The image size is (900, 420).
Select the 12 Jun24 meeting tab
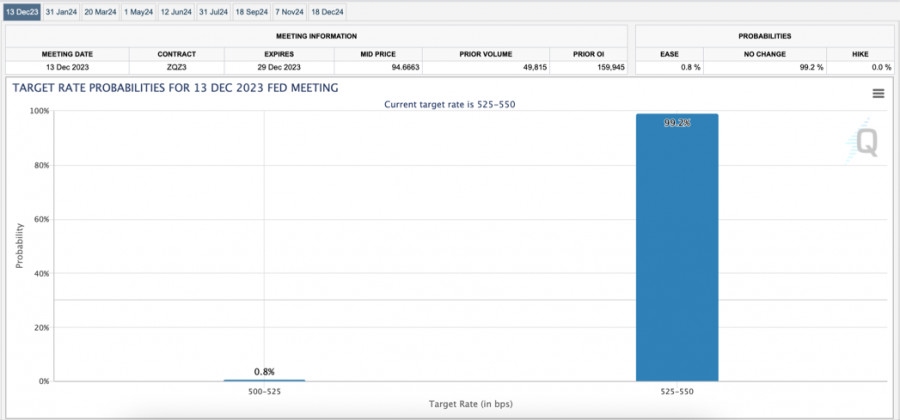tap(177, 11)
